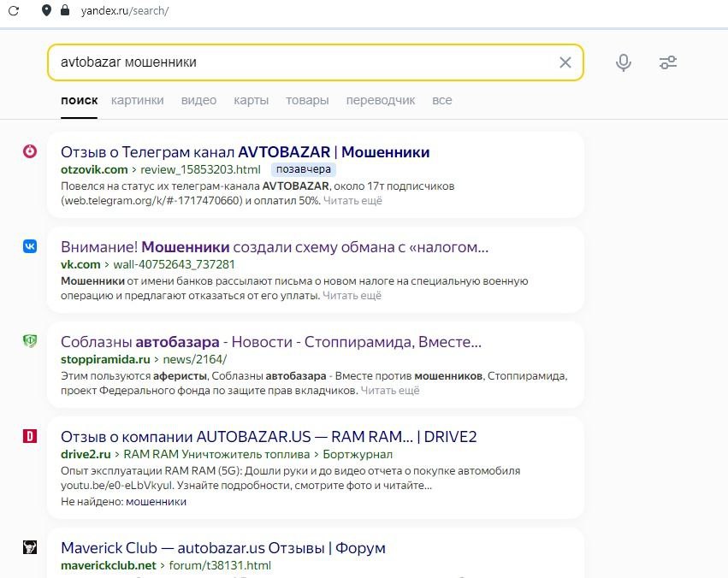Click the DRIVE2 red D favicon
This screenshot has width=728, height=578.
pyautogui.click(x=30, y=436)
